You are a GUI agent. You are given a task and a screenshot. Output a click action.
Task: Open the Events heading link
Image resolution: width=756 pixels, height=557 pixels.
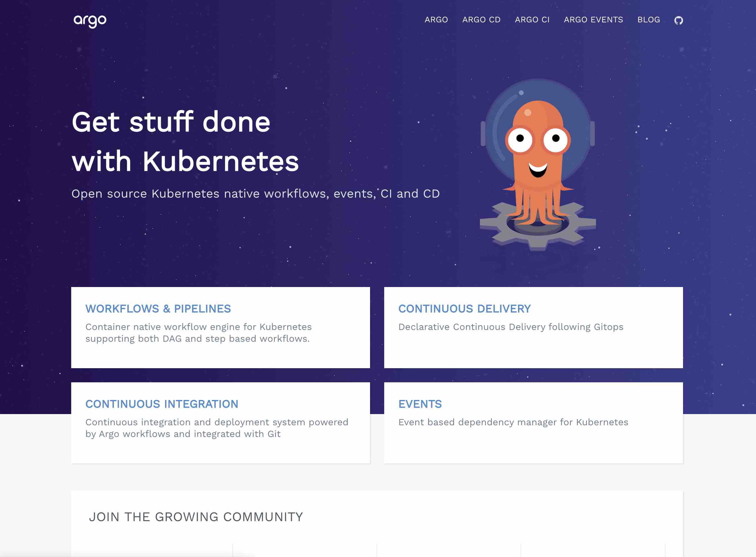tap(420, 404)
